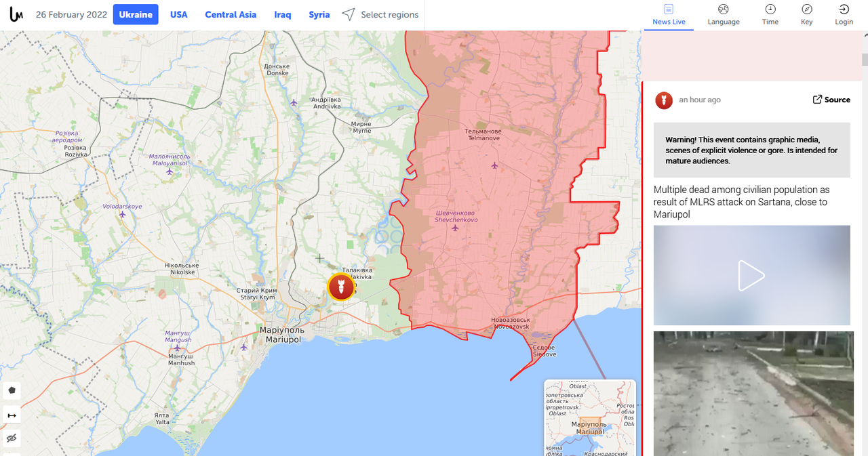868x456 pixels.
Task: Click the Rozivka aerodrome map label
Action: (67, 137)
